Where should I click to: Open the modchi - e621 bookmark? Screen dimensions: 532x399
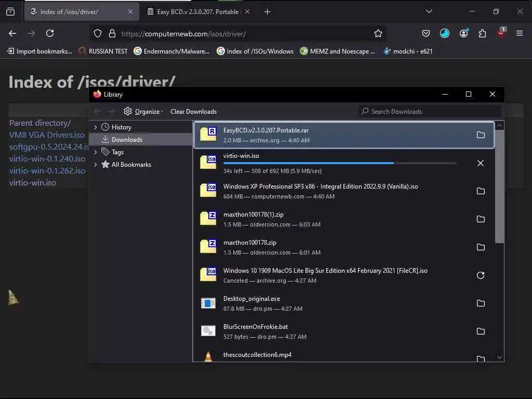[x=408, y=51]
